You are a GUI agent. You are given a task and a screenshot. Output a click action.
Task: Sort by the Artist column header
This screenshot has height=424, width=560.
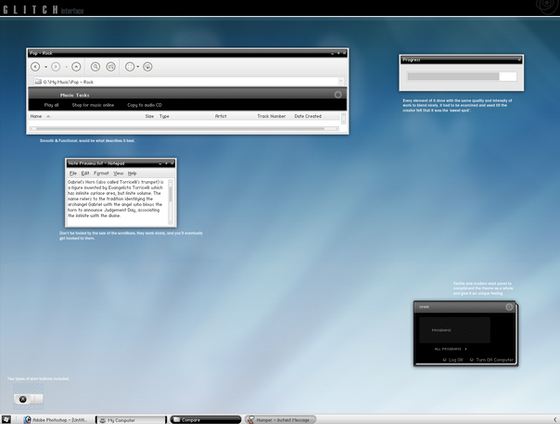[x=221, y=116]
